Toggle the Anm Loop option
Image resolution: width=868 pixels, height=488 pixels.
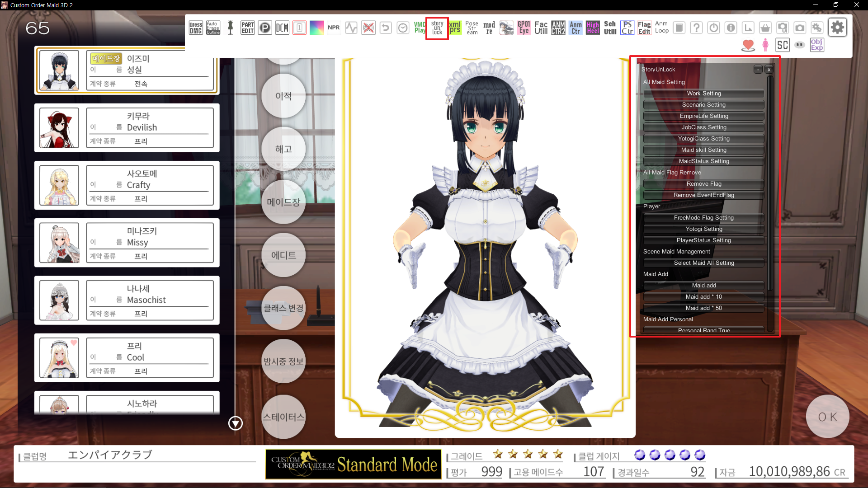click(661, 28)
